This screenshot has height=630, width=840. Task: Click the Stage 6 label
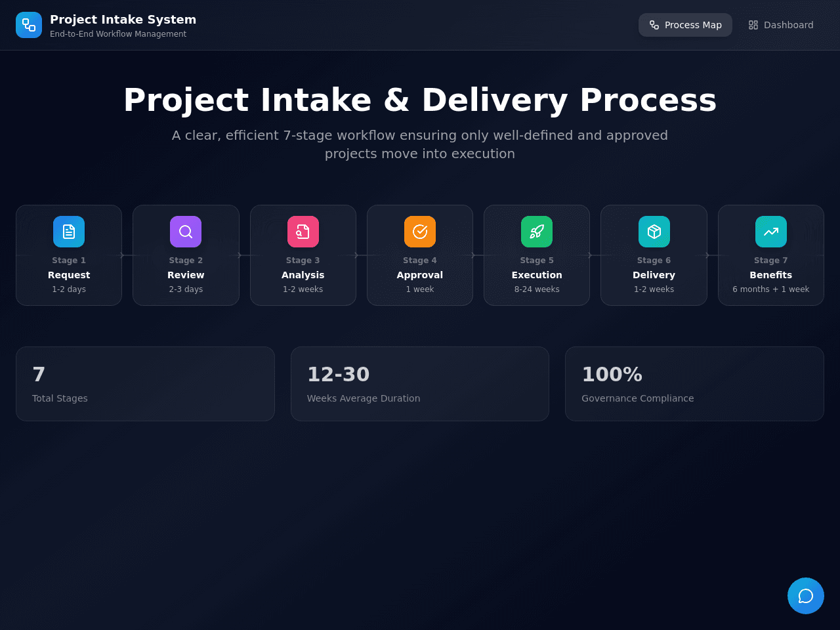[x=654, y=261]
